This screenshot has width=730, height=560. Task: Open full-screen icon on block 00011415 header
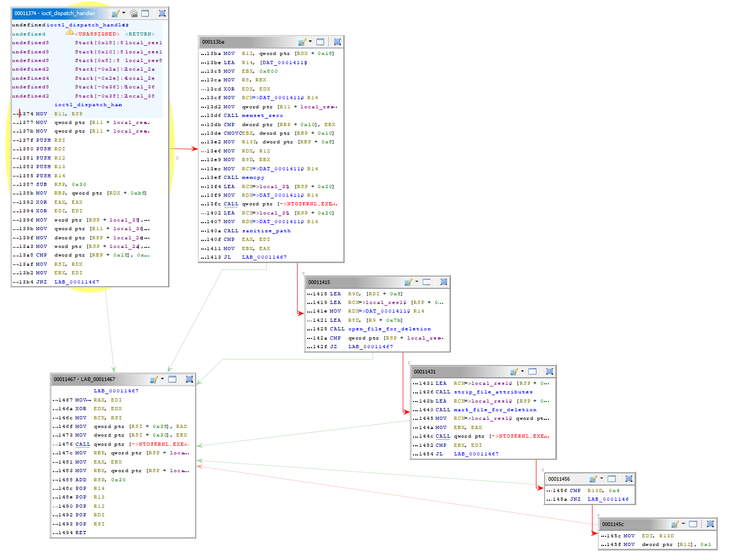click(426, 282)
